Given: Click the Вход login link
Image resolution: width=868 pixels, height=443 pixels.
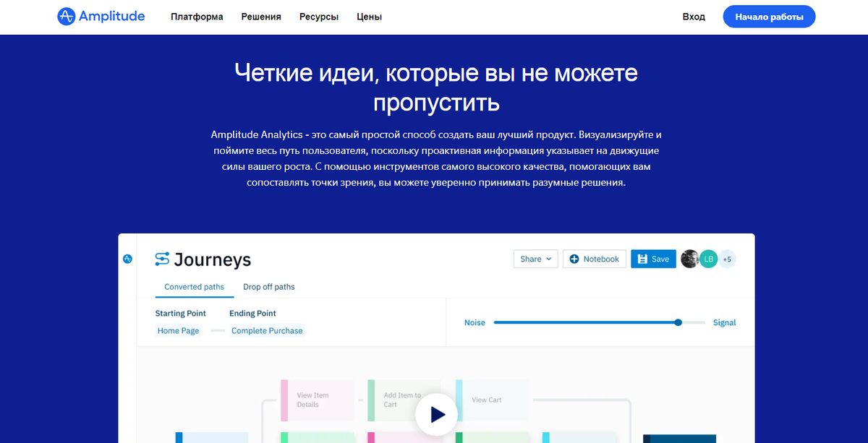Looking at the screenshot, I should click(694, 17).
